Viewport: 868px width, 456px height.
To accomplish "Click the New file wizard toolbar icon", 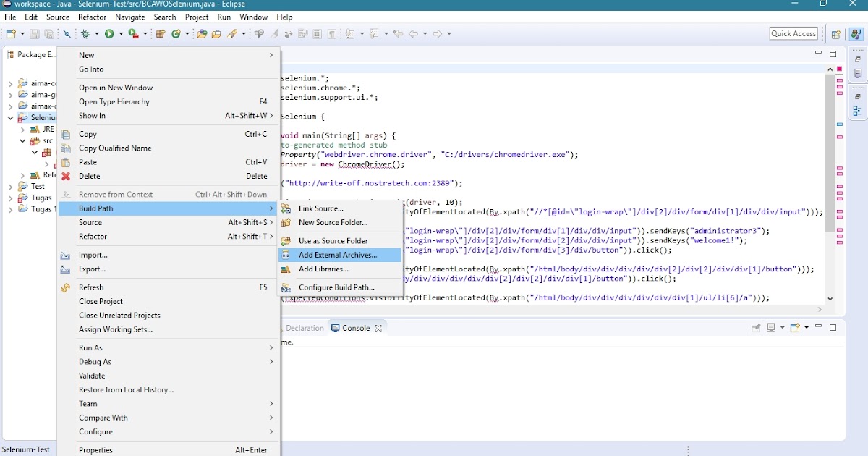I will [x=11, y=33].
